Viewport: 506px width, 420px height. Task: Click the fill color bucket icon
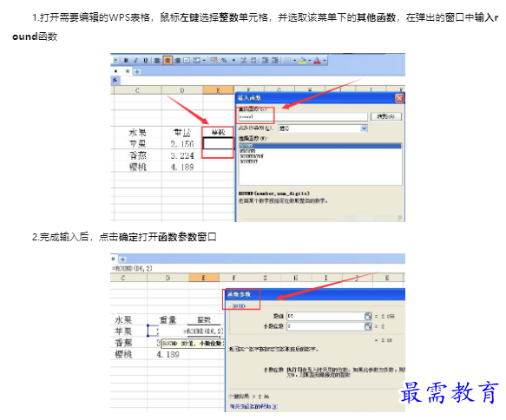coord(303,61)
